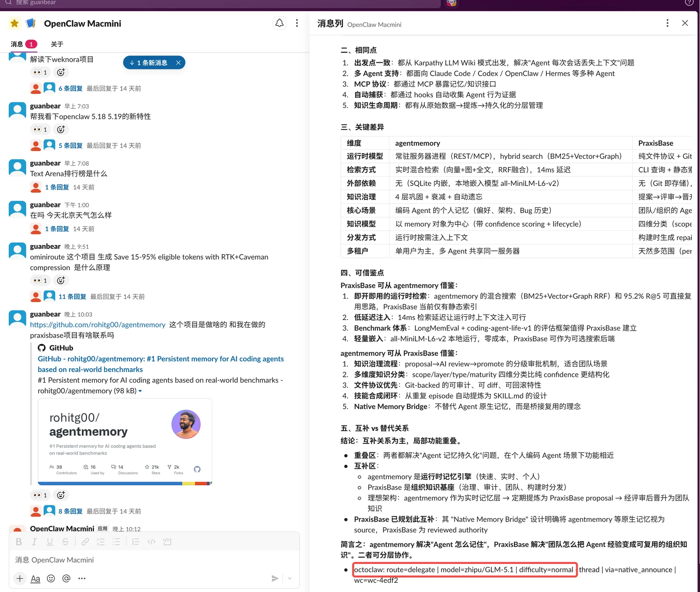Screen dimensions: 700x592
Task: Toggle bold formatting in composer
Action: 19,542
